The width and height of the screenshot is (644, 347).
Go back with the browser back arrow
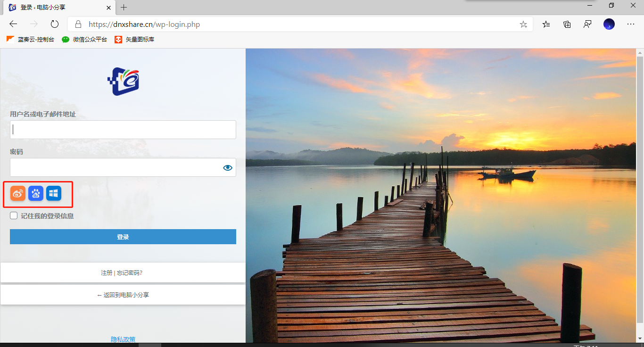13,24
